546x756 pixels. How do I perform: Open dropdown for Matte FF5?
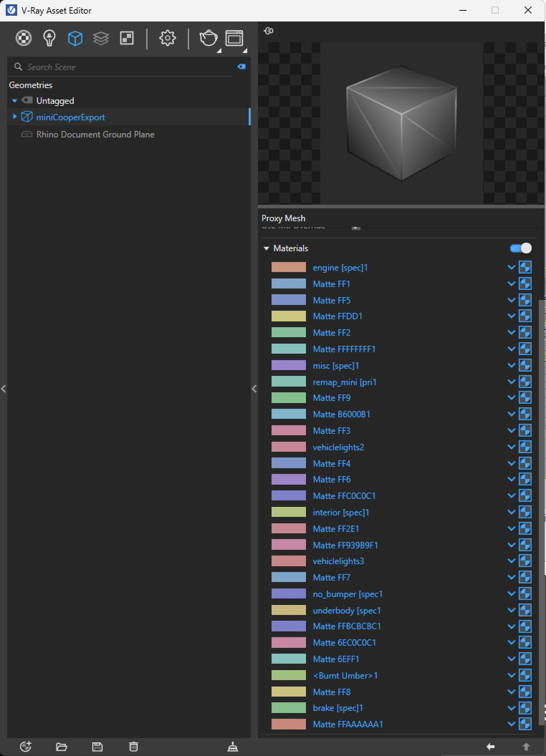[512, 300]
